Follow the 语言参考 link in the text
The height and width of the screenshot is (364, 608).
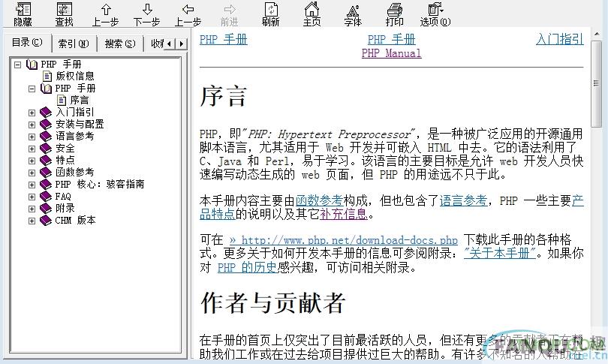click(463, 200)
